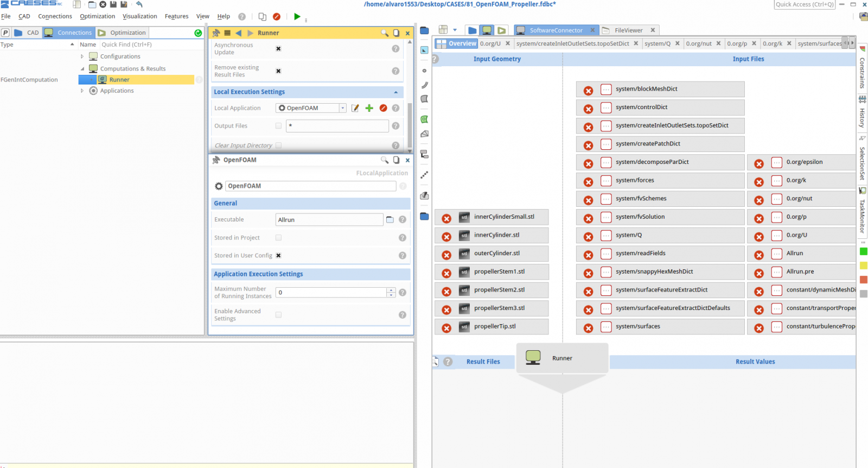This screenshot has height=468, width=868.
Task: Switch to the CAD panel tab
Action: [27, 33]
